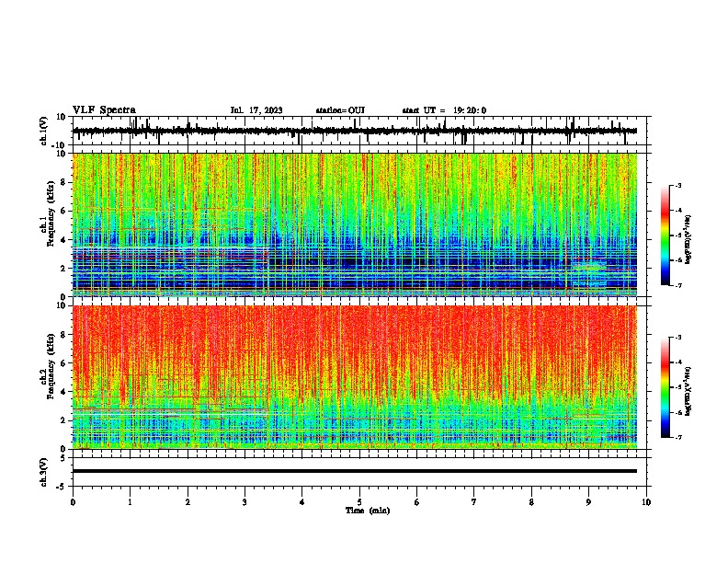Click the 4 kHz tick on ch.1 spectrogram
This screenshot has height=563, width=728.
click(x=64, y=240)
